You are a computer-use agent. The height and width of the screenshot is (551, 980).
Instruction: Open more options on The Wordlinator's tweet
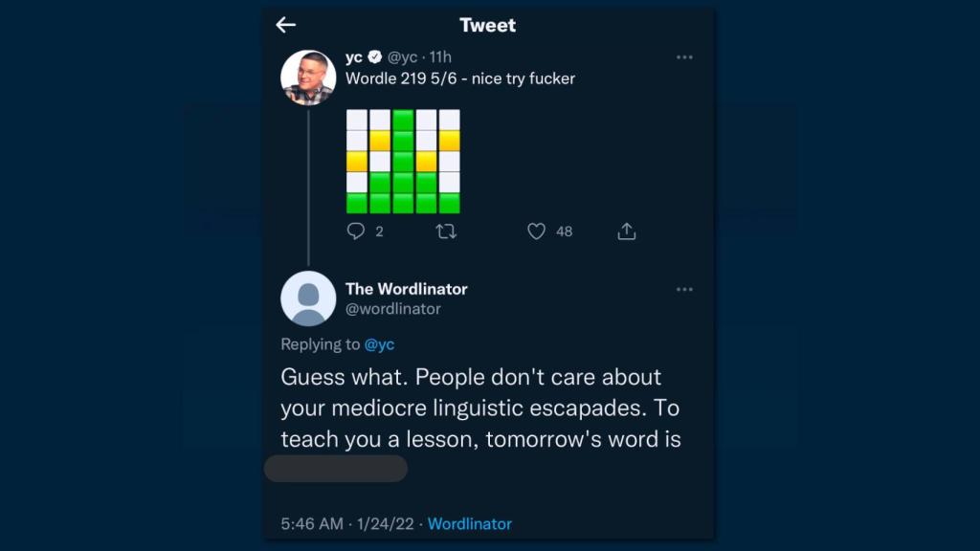684,289
